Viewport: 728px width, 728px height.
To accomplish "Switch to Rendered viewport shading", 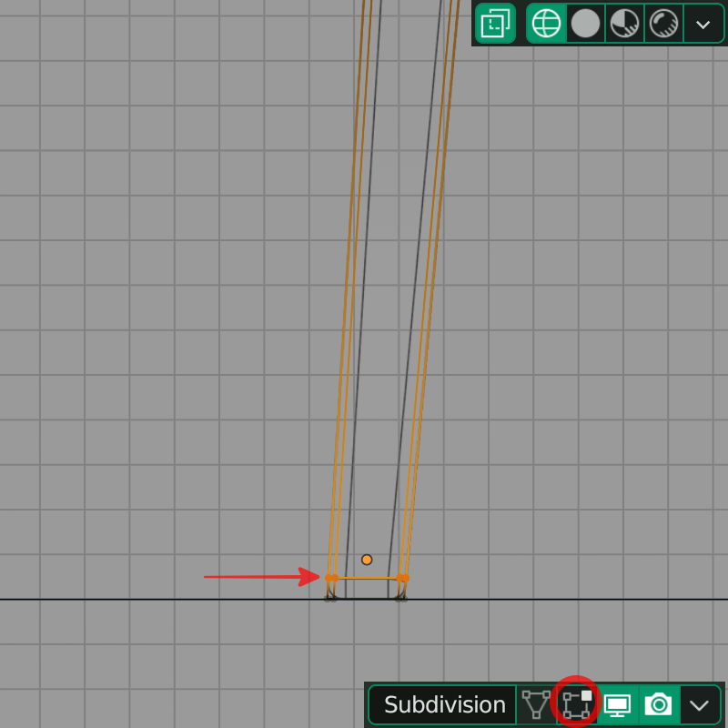I will point(664,24).
